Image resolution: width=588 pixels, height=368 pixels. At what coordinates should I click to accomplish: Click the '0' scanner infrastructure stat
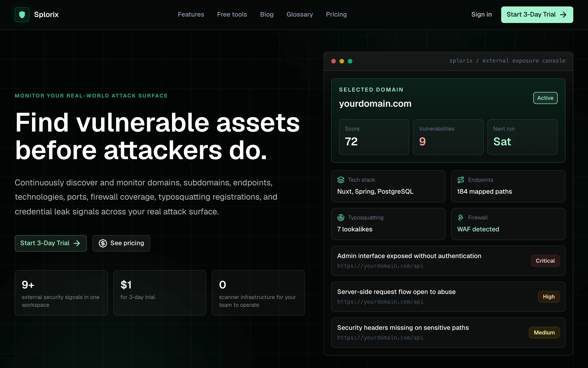pyautogui.click(x=258, y=293)
